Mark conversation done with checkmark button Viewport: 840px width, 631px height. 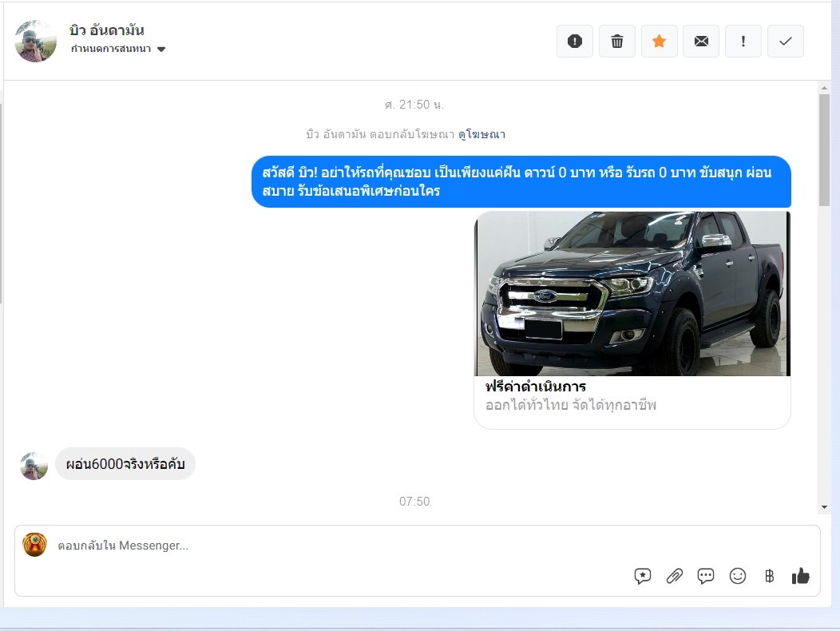click(x=786, y=42)
